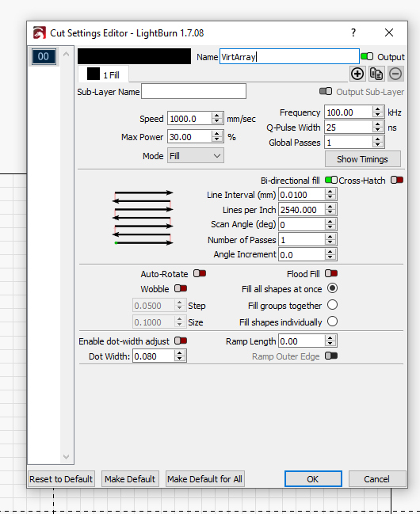Add a new sub-layer with plus icon

tap(357, 74)
